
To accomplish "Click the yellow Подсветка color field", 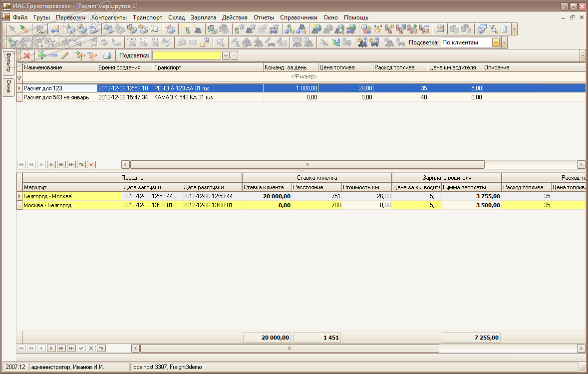I will pyautogui.click(x=186, y=55).
